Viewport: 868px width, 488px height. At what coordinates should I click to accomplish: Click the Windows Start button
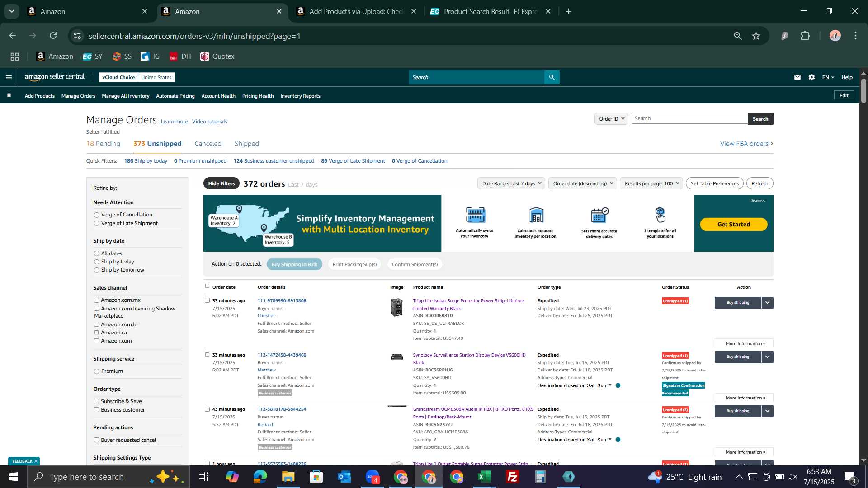[x=14, y=477]
